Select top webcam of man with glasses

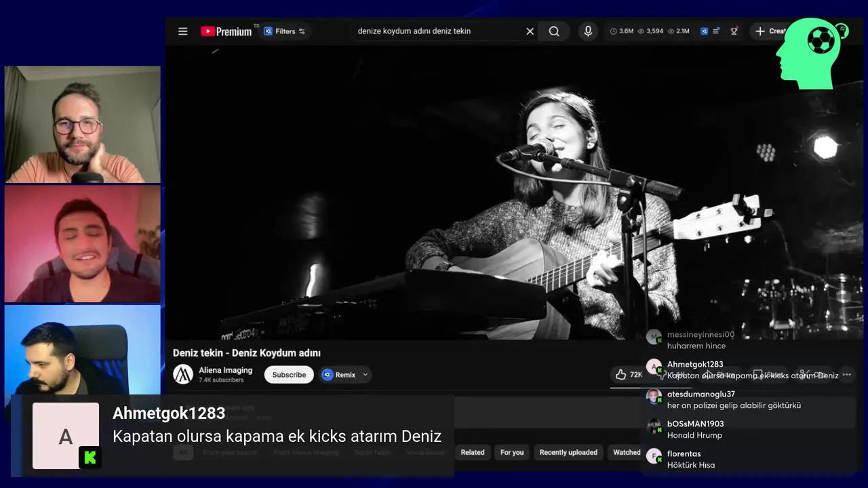point(83,125)
